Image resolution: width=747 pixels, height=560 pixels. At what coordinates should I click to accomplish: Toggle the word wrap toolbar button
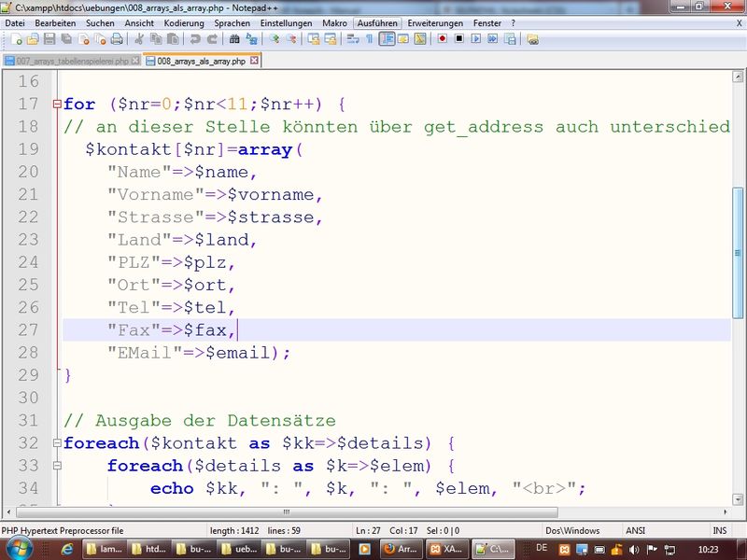point(353,39)
